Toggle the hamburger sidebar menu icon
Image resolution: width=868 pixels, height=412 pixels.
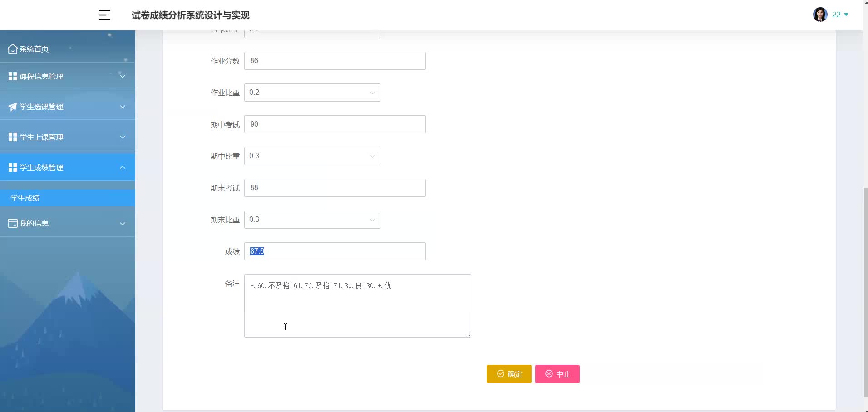coord(104,15)
